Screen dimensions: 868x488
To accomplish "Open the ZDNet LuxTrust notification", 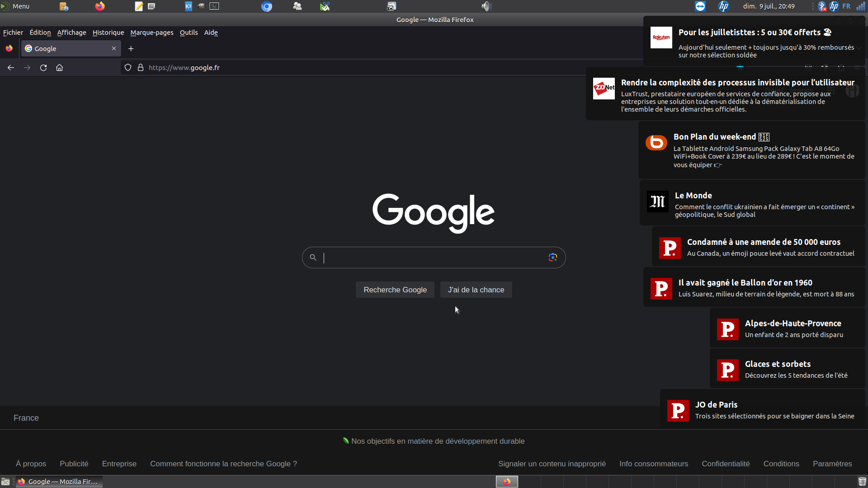I will [x=726, y=94].
